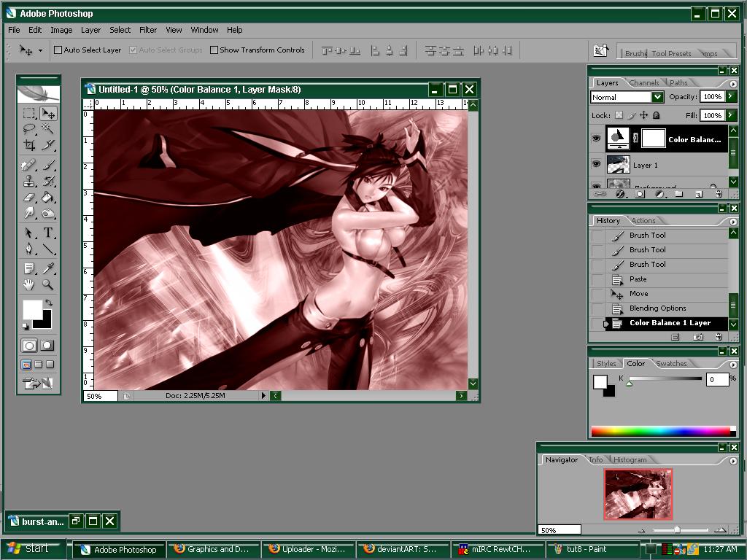Select the Lasso tool
747x560 pixels.
[29, 129]
